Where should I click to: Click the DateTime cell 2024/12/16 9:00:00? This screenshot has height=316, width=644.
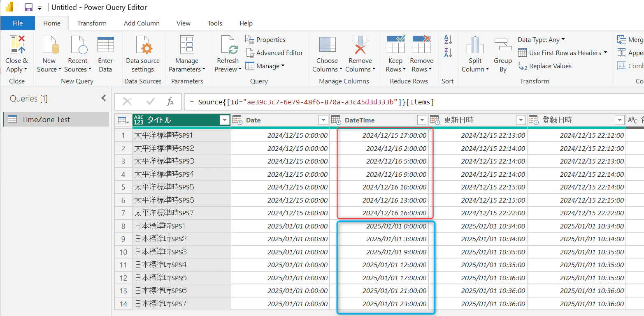tap(379, 174)
